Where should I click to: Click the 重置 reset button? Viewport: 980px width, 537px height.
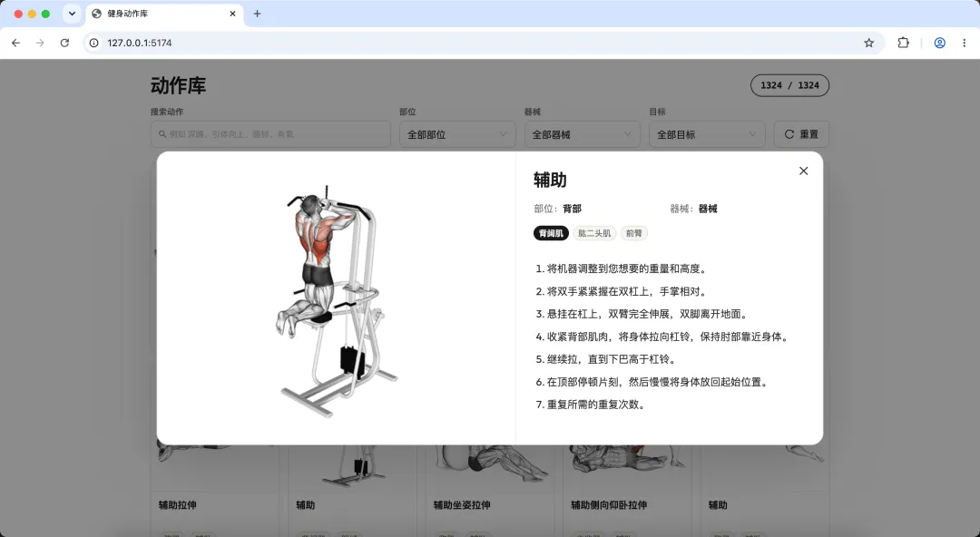pyautogui.click(x=801, y=134)
